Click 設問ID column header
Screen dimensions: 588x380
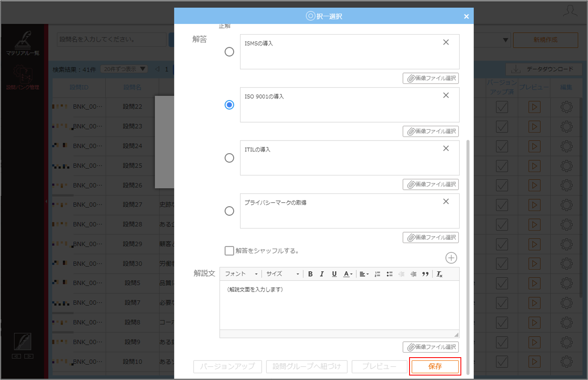79,87
